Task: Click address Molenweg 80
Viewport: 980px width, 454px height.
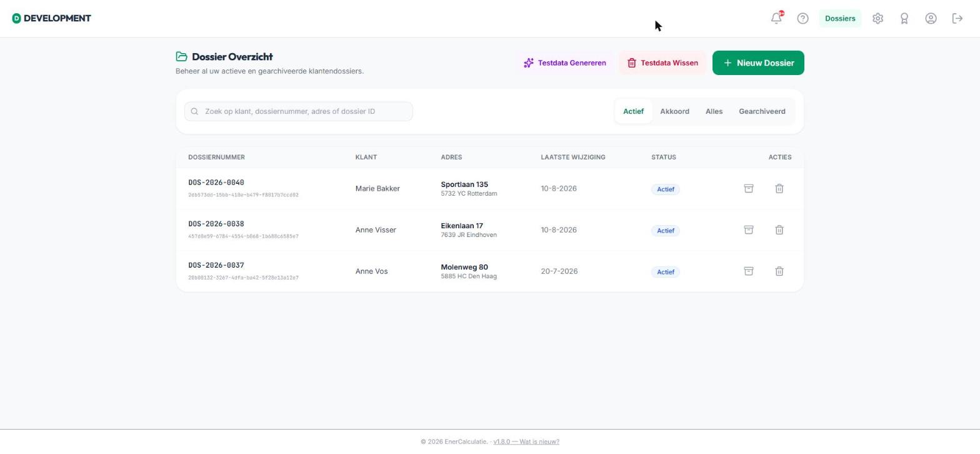Action: click(x=464, y=267)
